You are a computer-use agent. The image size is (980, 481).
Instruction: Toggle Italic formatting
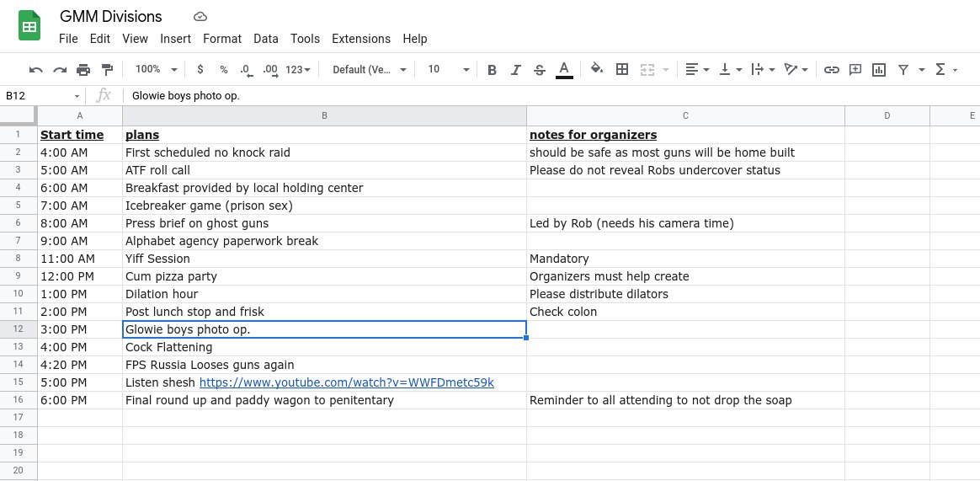tap(515, 69)
